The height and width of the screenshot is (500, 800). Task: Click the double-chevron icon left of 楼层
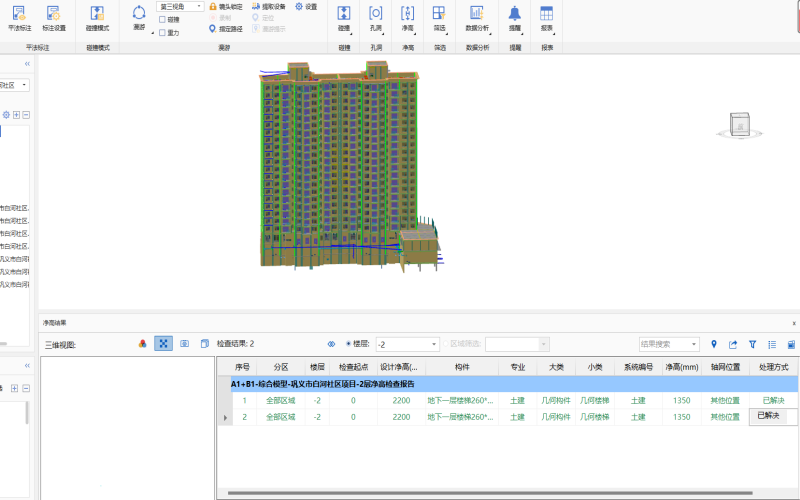coord(331,344)
